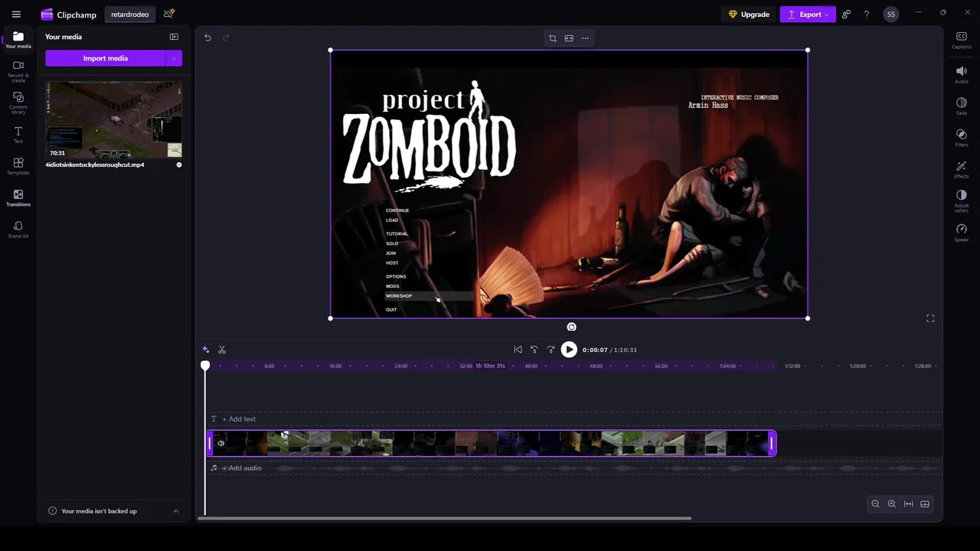The height and width of the screenshot is (551, 980).
Task: Select the 4idiotsinkentucky video thumbnail
Action: [x=113, y=119]
